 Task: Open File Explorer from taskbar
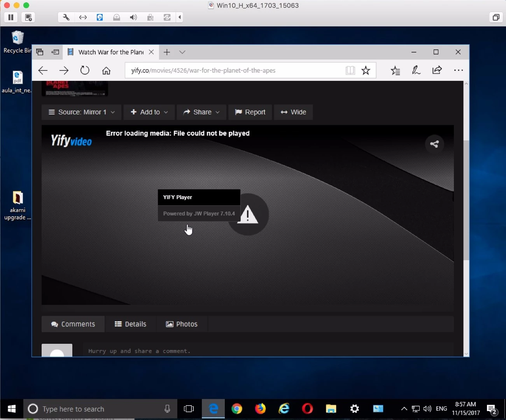click(331, 409)
